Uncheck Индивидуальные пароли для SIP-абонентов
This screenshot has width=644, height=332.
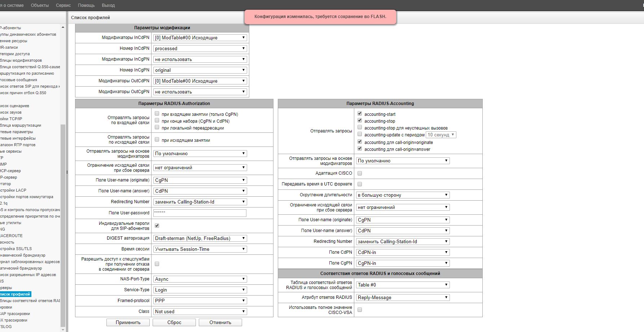[x=157, y=226]
